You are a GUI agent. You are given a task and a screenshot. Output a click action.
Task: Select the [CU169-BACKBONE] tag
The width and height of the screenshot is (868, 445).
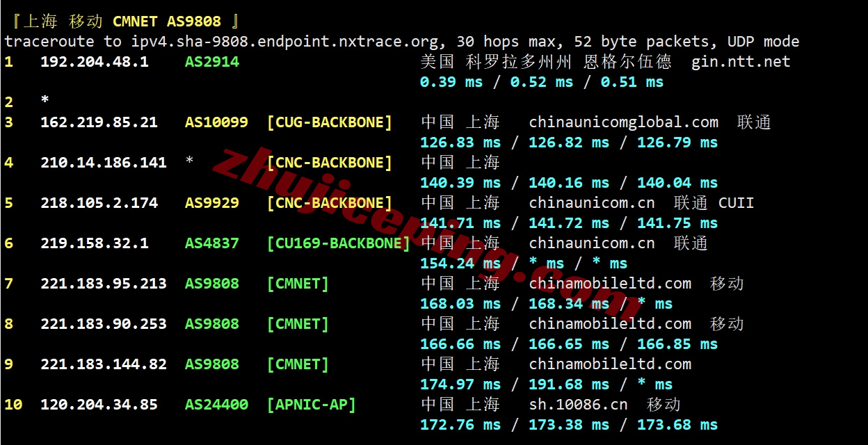[338, 243]
